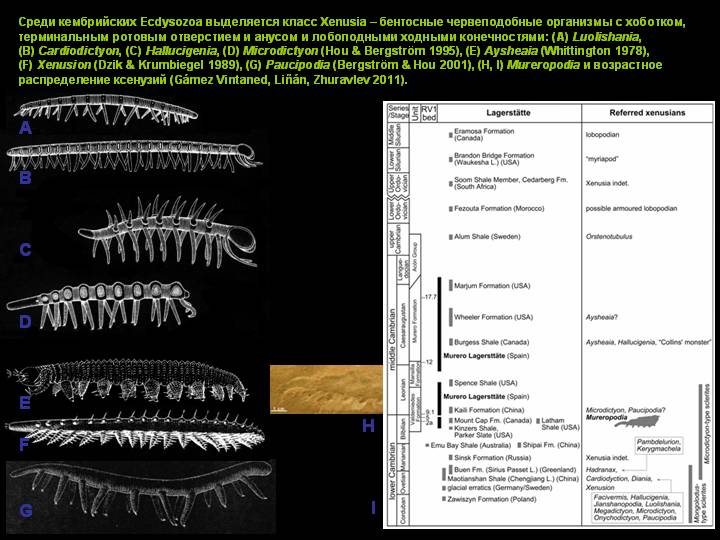Click the Luolishania illustration labeled A

106,109
